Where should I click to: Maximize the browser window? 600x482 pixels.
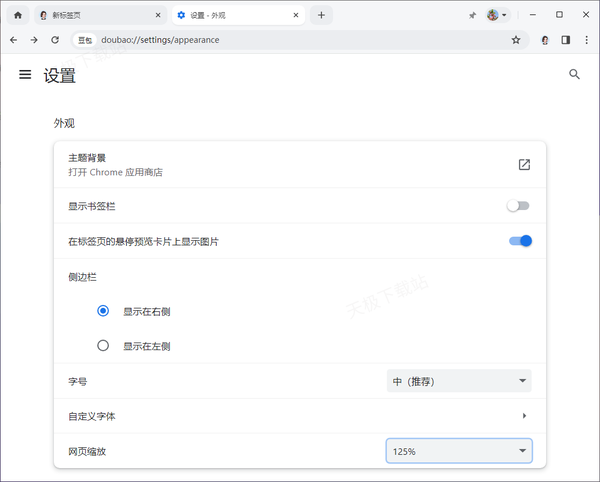pyautogui.click(x=559, y=15)
